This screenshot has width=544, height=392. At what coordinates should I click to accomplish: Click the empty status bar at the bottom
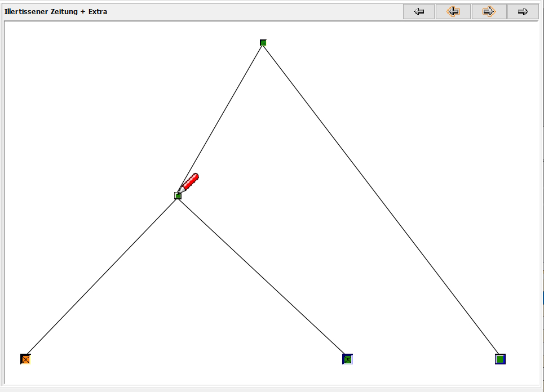pos(271,387)
